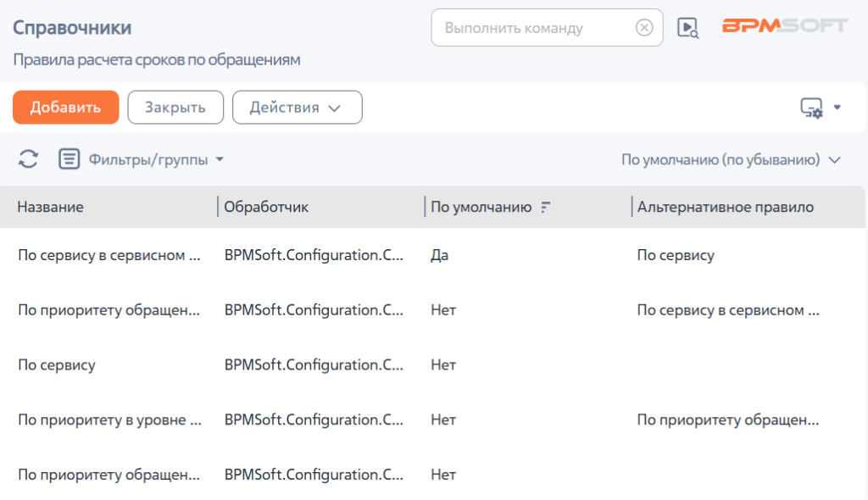Click the Добавить button
The height and width of the screenshot is (500, 868).
click(66, 108)
